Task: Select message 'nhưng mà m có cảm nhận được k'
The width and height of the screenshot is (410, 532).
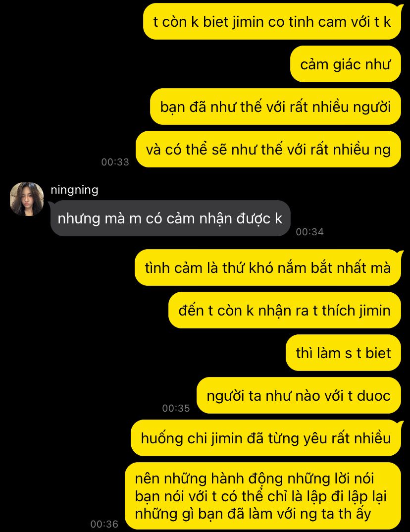Action: pos(170,218)
